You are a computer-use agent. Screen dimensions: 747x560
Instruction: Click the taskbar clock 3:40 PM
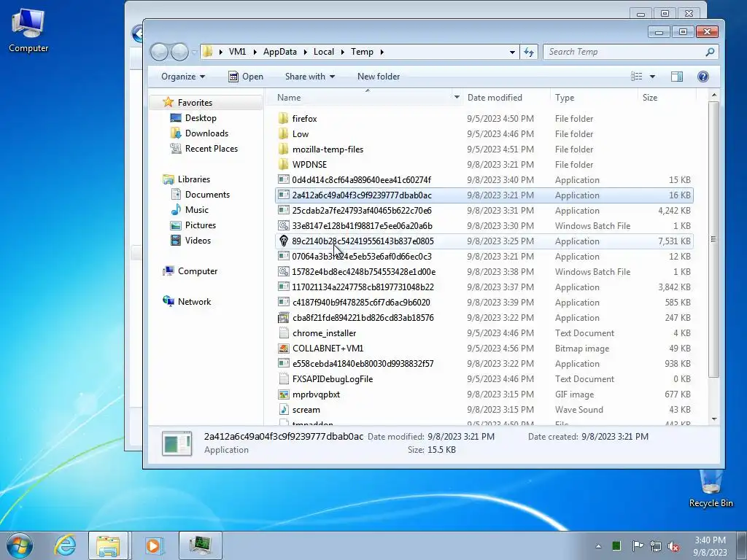[x=710, y=540]
